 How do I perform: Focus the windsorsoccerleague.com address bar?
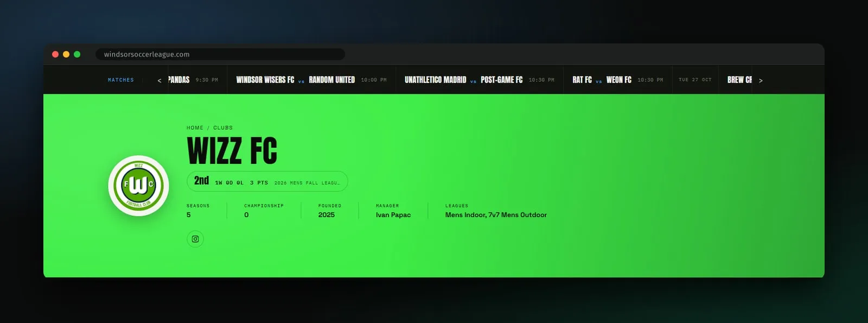click(x=220, y=54)
